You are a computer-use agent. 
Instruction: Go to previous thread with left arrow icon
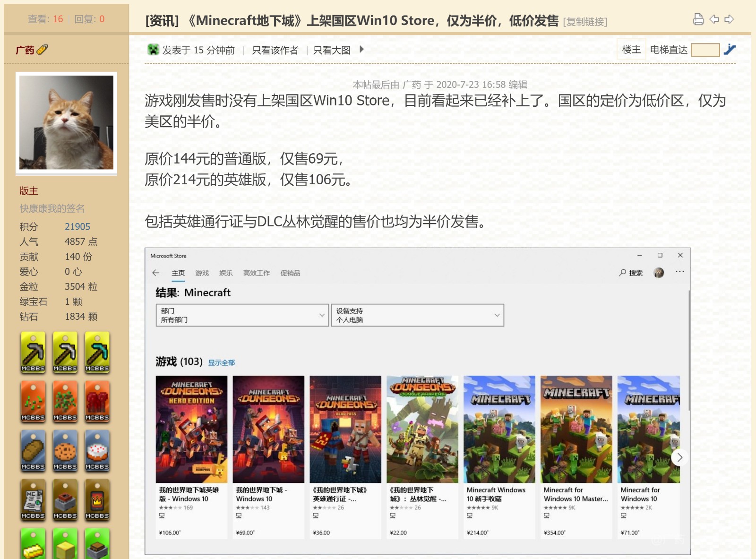click(x=714, y=19)
